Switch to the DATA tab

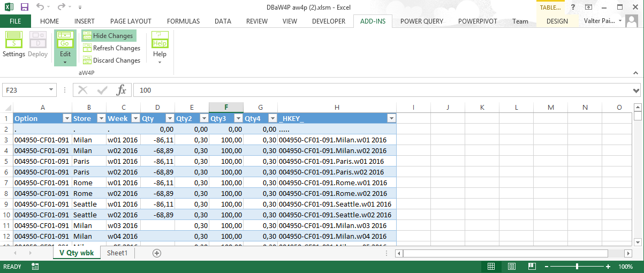pos(223,21)
